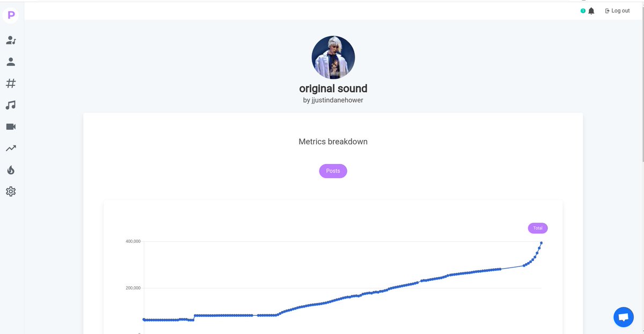Click the green notification count badge
644x334 pixels.
click(x=583, y=11)
